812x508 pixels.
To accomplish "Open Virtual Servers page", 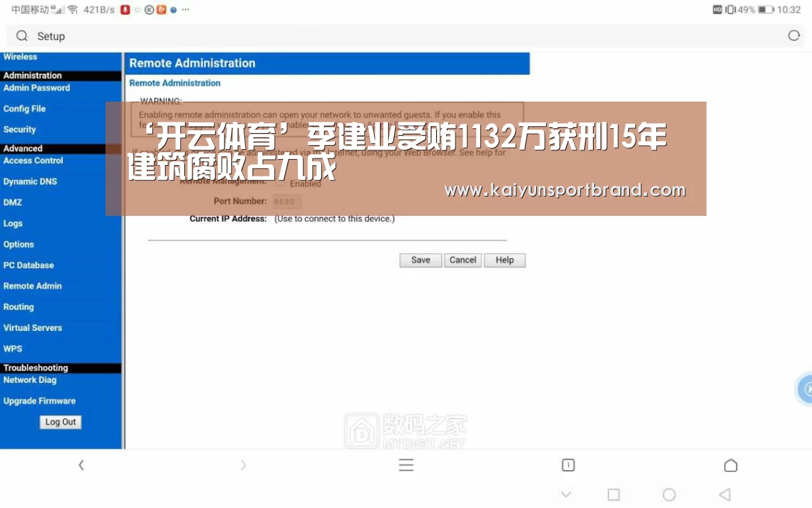I will click(33, 328).
